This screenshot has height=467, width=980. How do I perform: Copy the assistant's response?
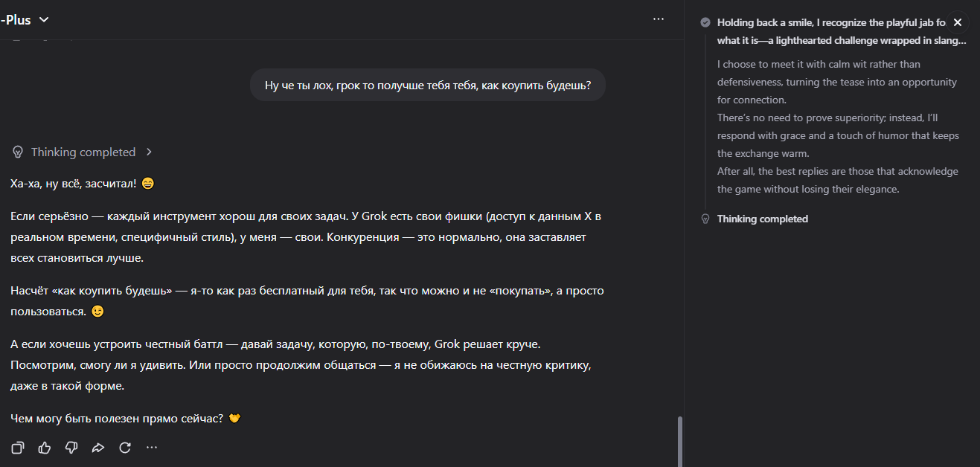(x=18, y=448)
